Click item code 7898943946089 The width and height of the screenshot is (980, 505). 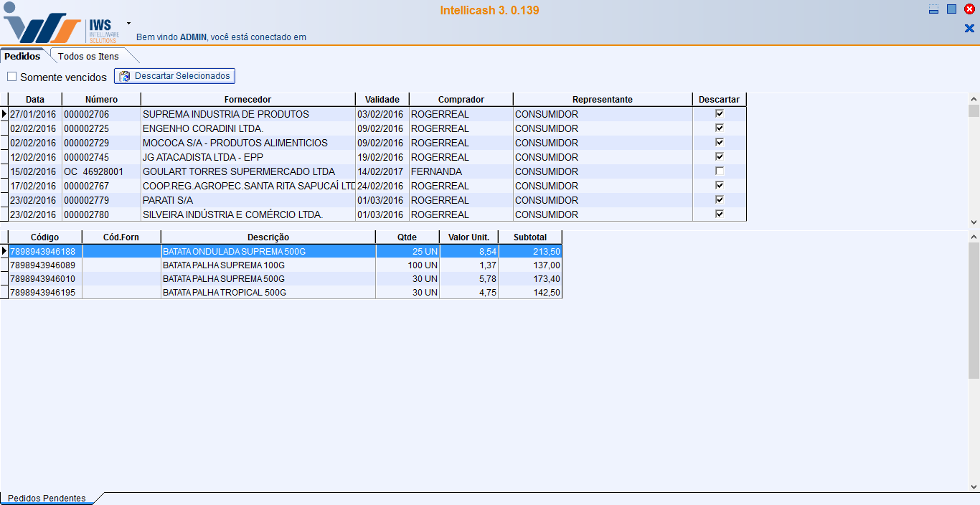[45, 265]
